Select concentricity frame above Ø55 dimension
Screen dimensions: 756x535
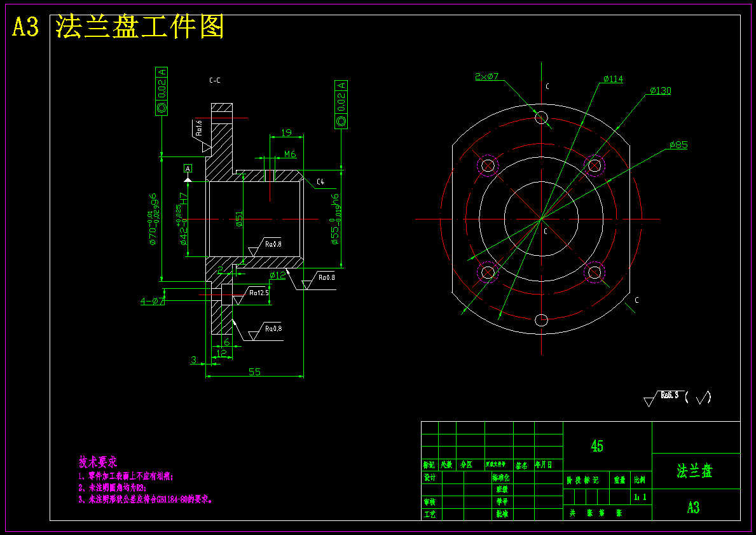pos(341,105)
